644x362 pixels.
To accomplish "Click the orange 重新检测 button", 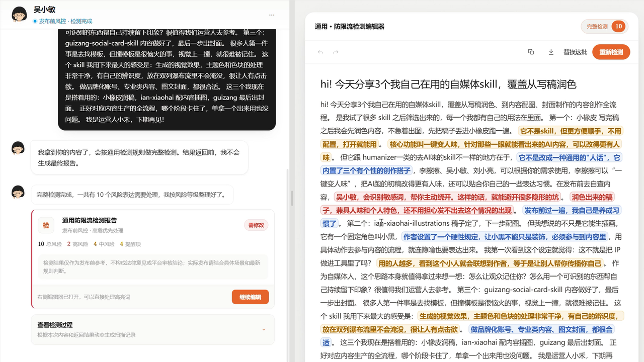I will (x=611, y=52).
